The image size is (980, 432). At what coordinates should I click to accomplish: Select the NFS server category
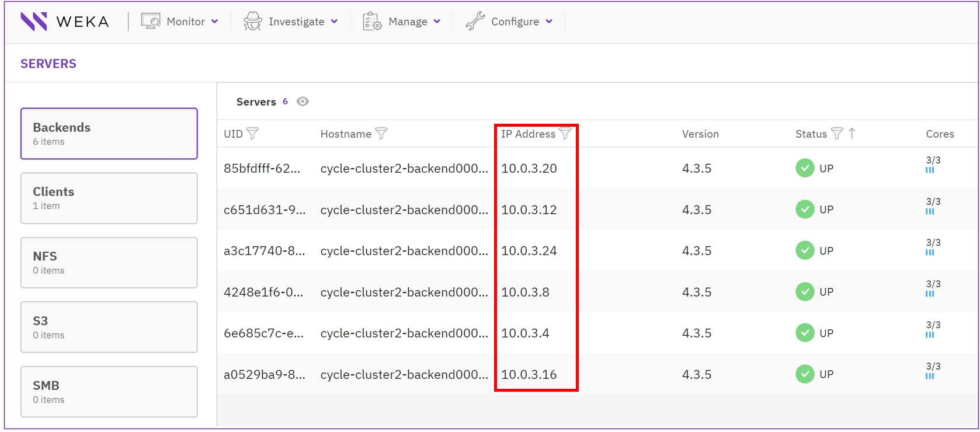coord(109,263)
